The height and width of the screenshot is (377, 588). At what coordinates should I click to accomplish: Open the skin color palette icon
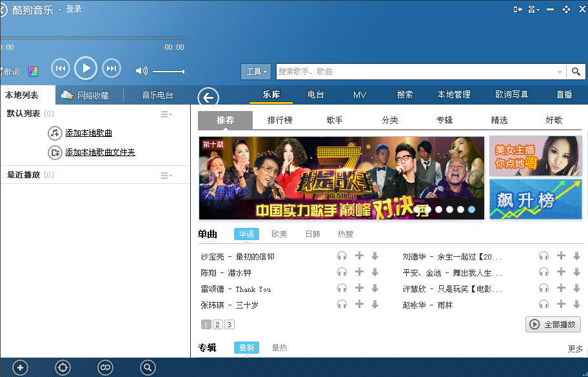click(34, 72)
